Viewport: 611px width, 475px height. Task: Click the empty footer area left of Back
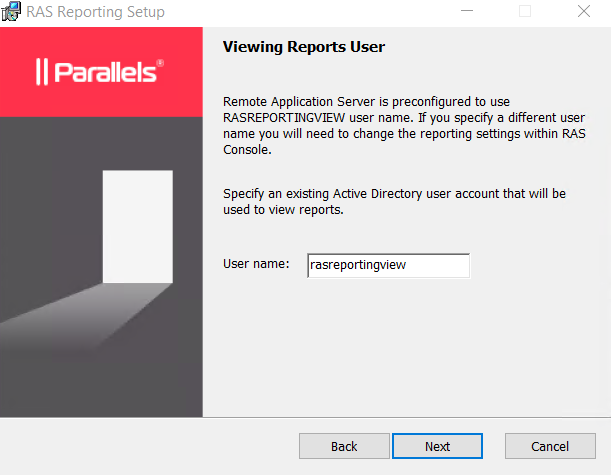tap(150, 446)
